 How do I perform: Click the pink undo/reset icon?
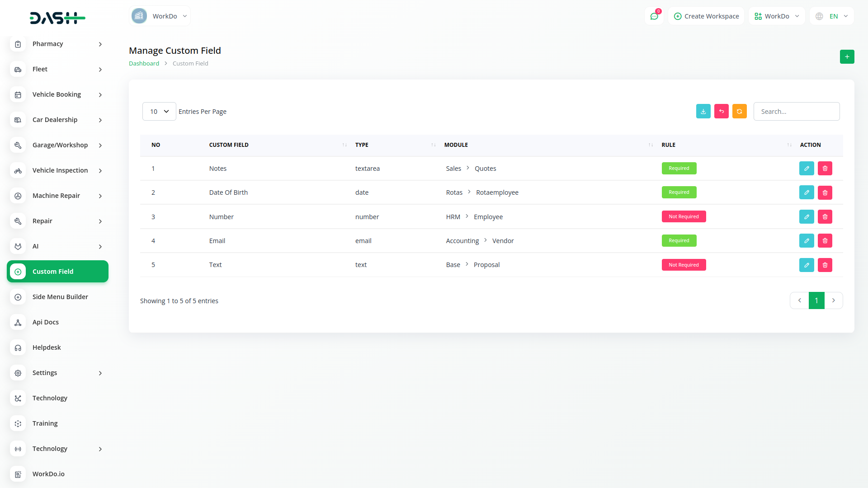tap(721, 111)
